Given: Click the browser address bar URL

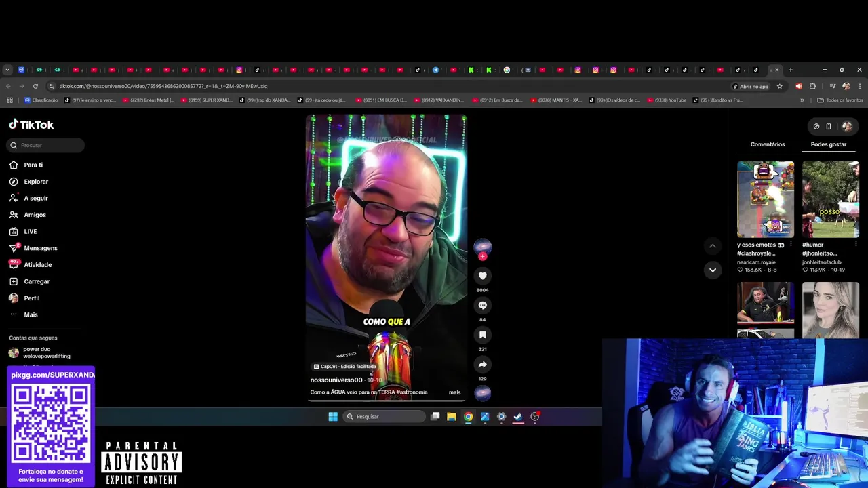Looking at the screenshot, I should point(163,86).
